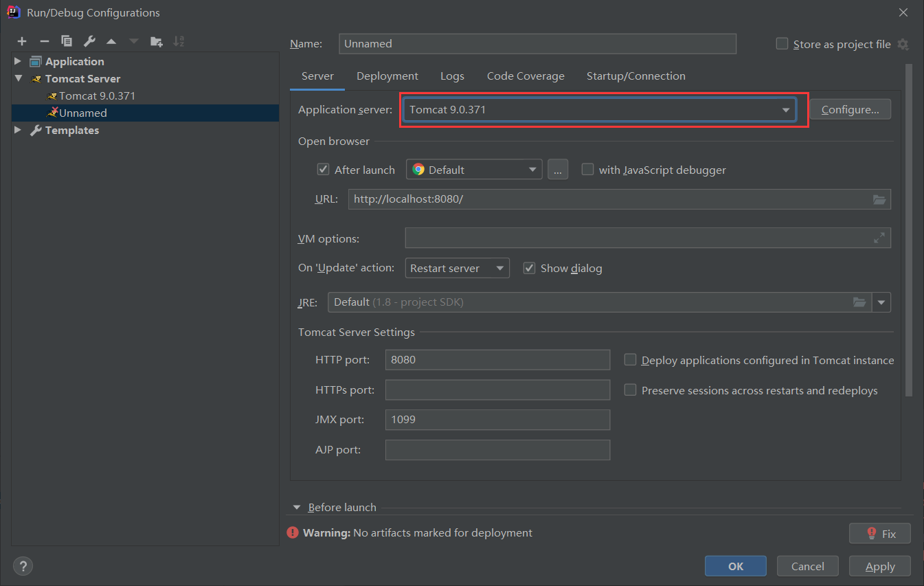Click Fix button

pyautogui.click(x=880, y=533)
